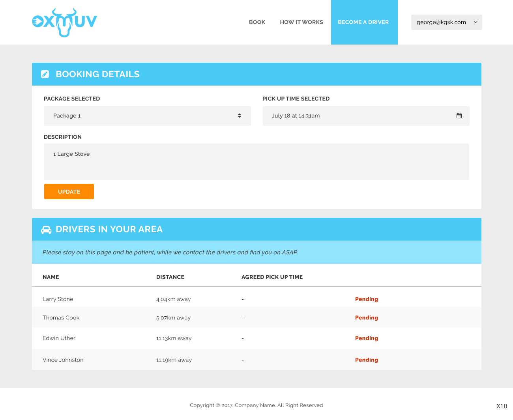Click the description text area
The height and width of the screenshot is (420, 513).
tap(256, 162)
